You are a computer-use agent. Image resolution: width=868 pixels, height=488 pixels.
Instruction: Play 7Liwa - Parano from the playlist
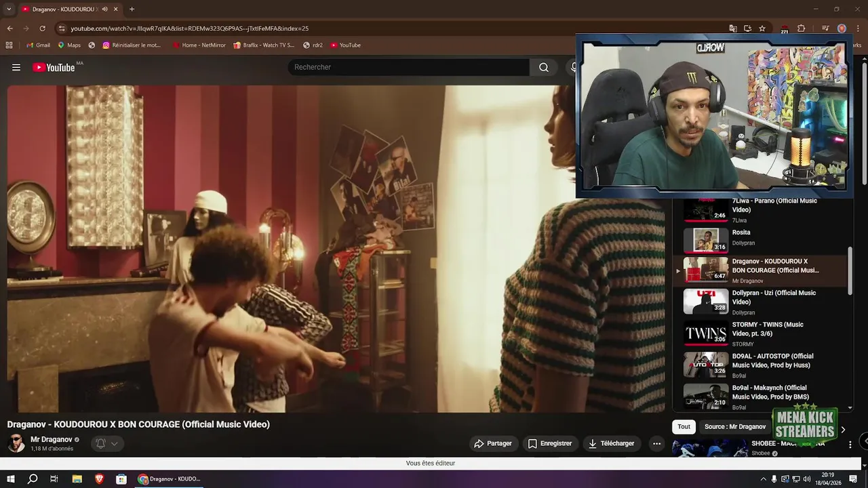(x=761, y=209)
